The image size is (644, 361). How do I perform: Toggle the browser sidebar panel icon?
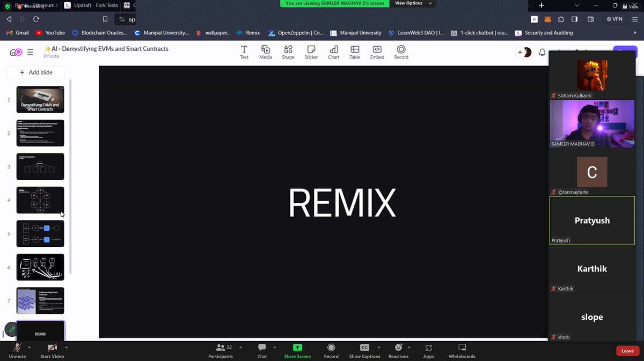pyautogui.click(x=574, y=19)
